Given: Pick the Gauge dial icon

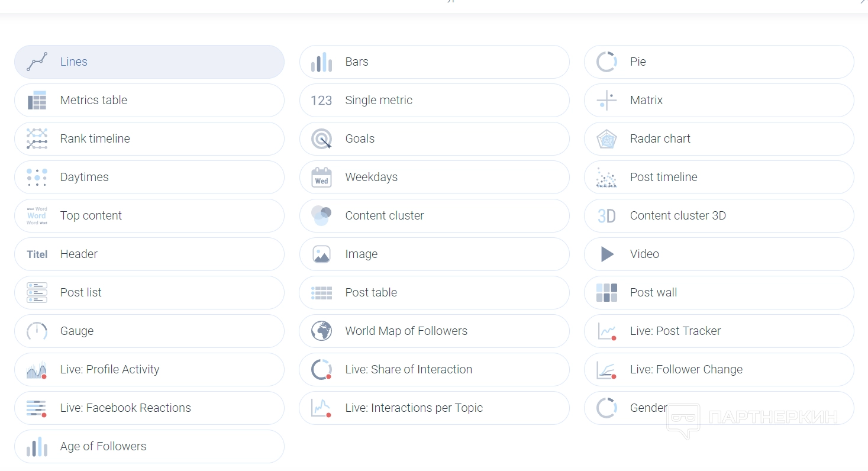Looking at the screenshot, I should click(x=37, y=331).
